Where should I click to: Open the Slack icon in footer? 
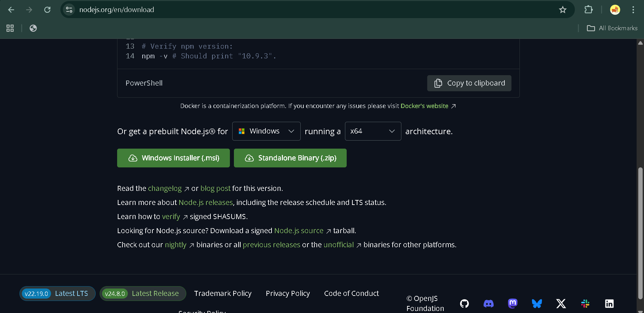tap(585, 304)
